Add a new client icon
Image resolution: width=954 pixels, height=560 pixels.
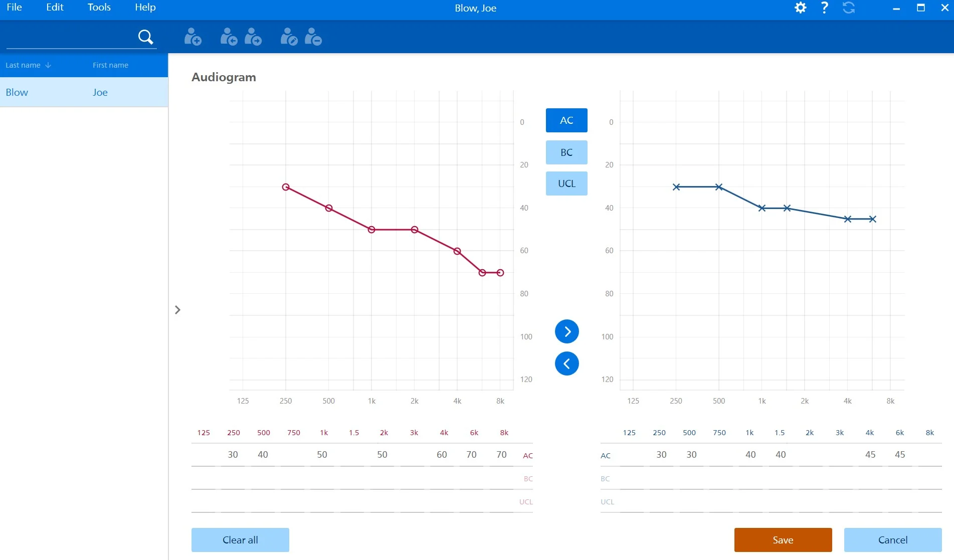[193, 37]
